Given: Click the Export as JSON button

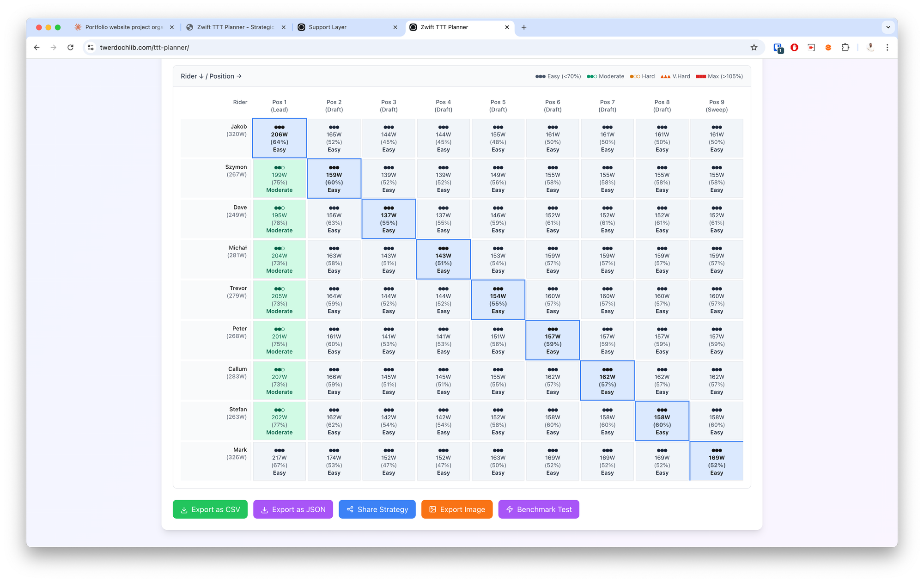Looking at the screenshot, I should pyautogui.click(x=293, y=509).
